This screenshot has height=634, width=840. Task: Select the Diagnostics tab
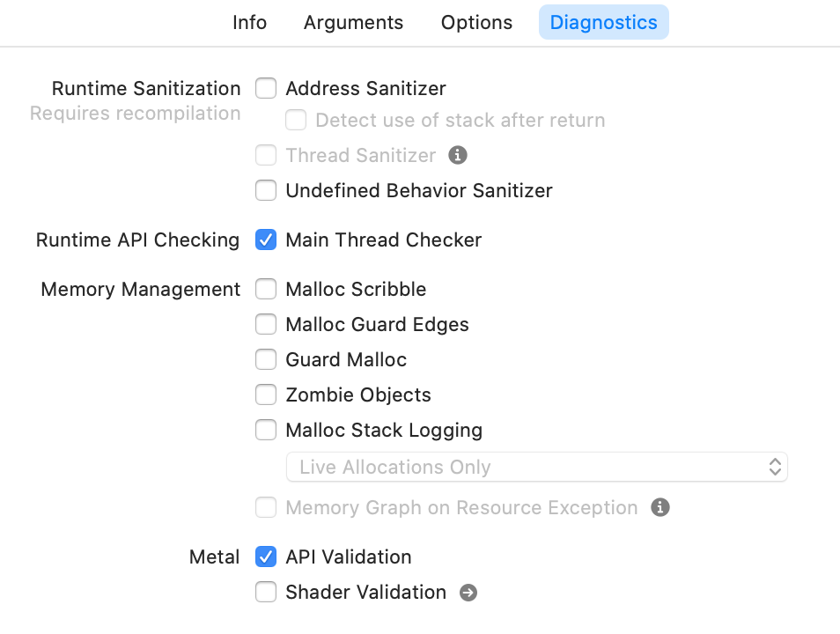603,23
